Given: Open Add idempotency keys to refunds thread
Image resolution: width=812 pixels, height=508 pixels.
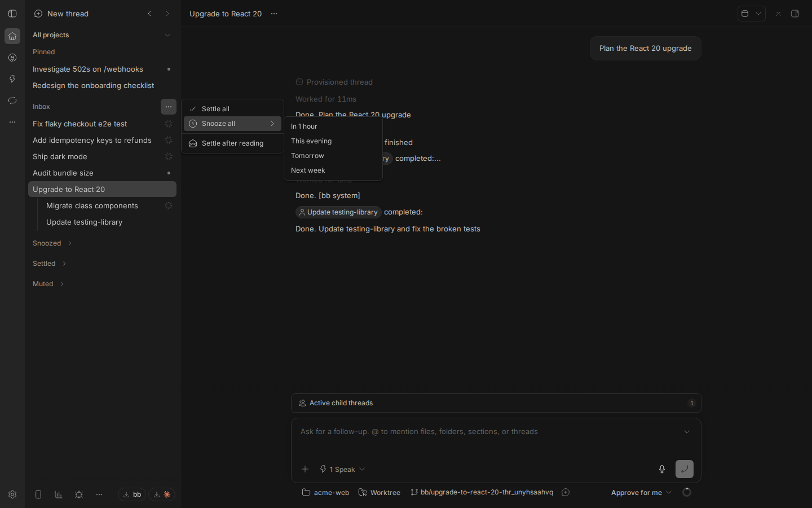Looking at the screenshot, I should 102,140.
